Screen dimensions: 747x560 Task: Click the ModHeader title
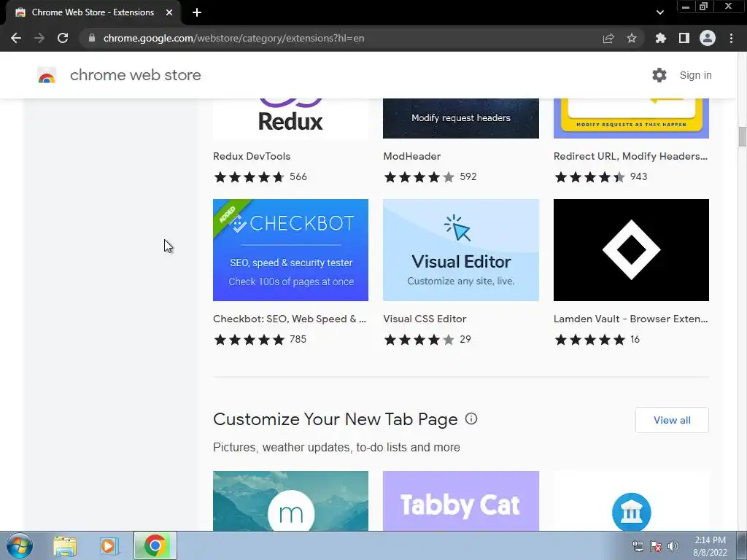(412, 156)
